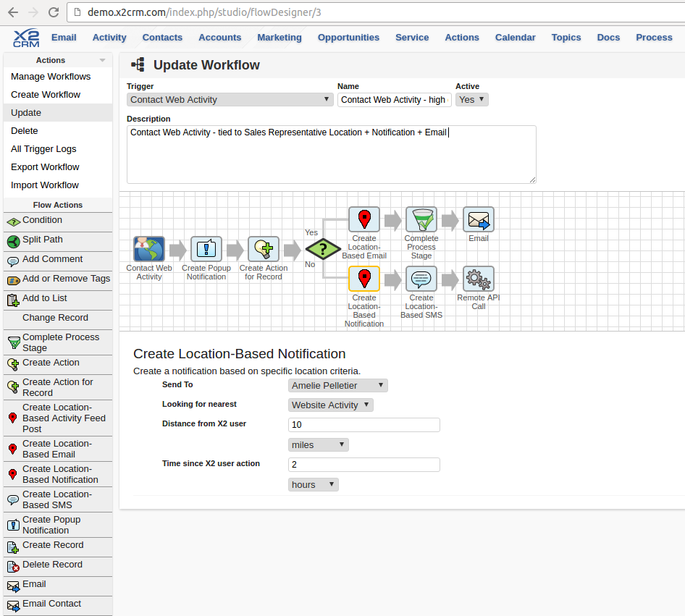Select the Create Action for Record flow node
The width and height of the screenshot is (685, 616).
point(264,249)
